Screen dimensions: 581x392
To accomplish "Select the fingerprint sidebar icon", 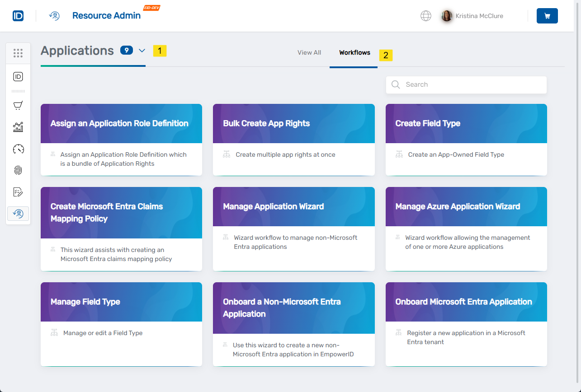I will pyautogui.click(x=18, y=170).
